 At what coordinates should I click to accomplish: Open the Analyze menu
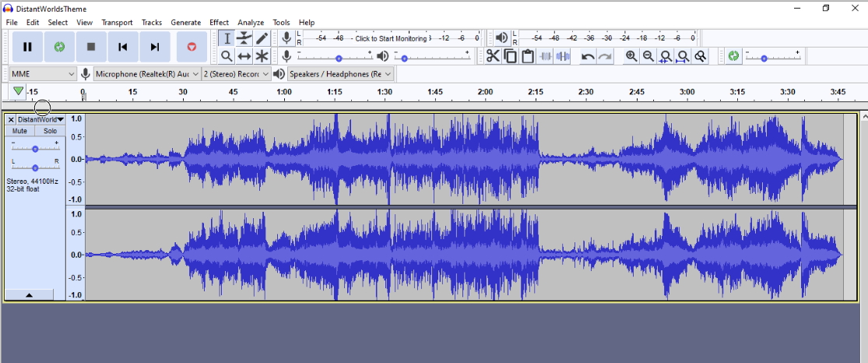251,22
